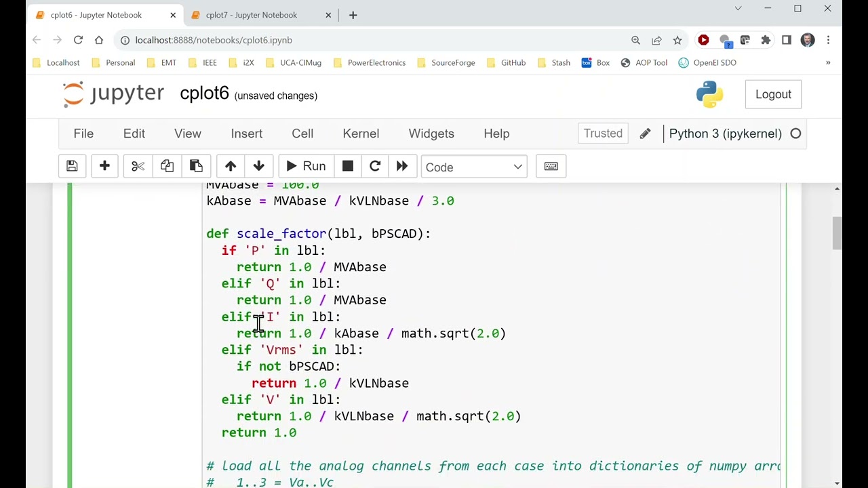This screenshot has width=868, height=488.
Task: Open SourceForge bookmark folder
Action: click(445, 62)
